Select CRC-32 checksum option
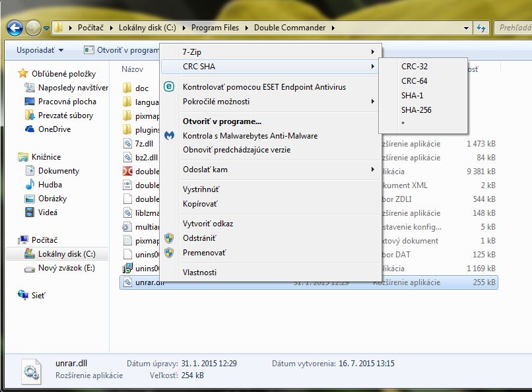The height and width of the screenshot is (392, 532). [415, 67]
